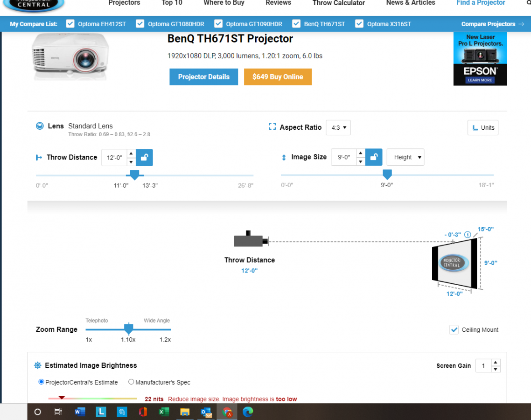Click the Zoom Range slider handle
The height and width of the screenshot is (420, 531).
coord(129,329)
